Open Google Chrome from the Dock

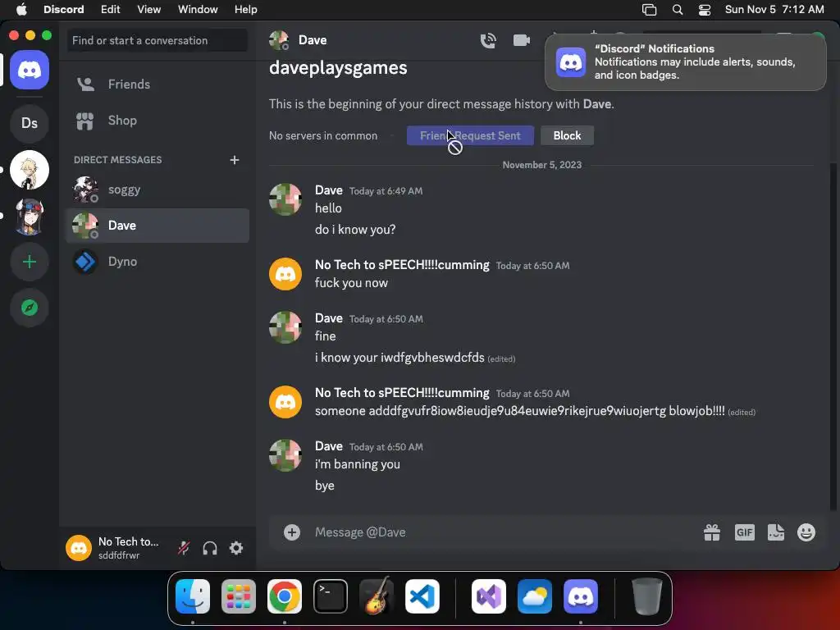point(285,596)
